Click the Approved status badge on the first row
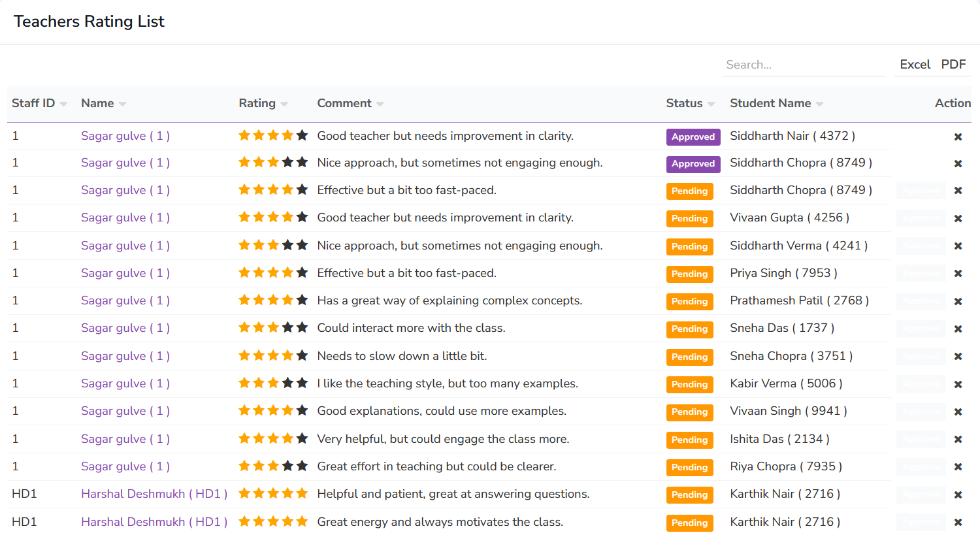This screenshot has width=980, height=535. coord(693,137)
